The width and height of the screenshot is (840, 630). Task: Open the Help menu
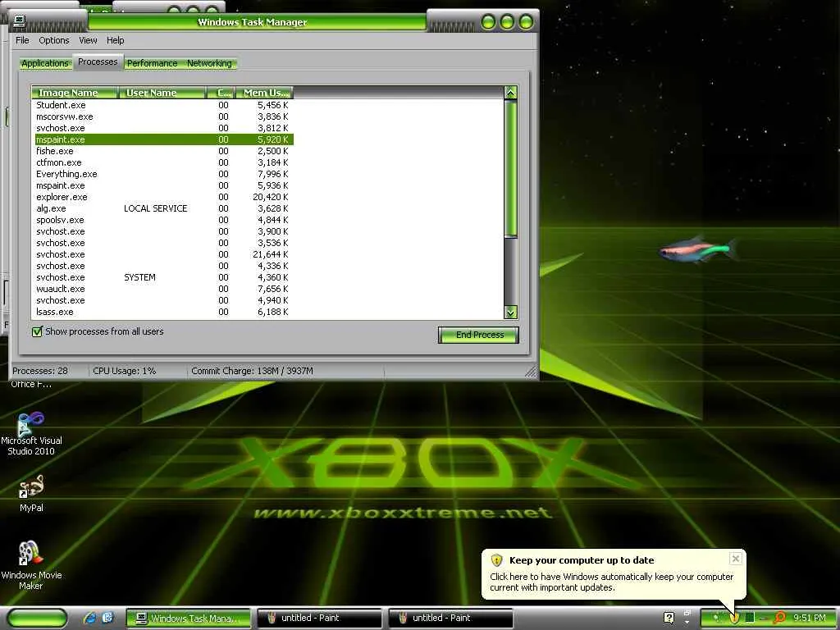[115, 40]
